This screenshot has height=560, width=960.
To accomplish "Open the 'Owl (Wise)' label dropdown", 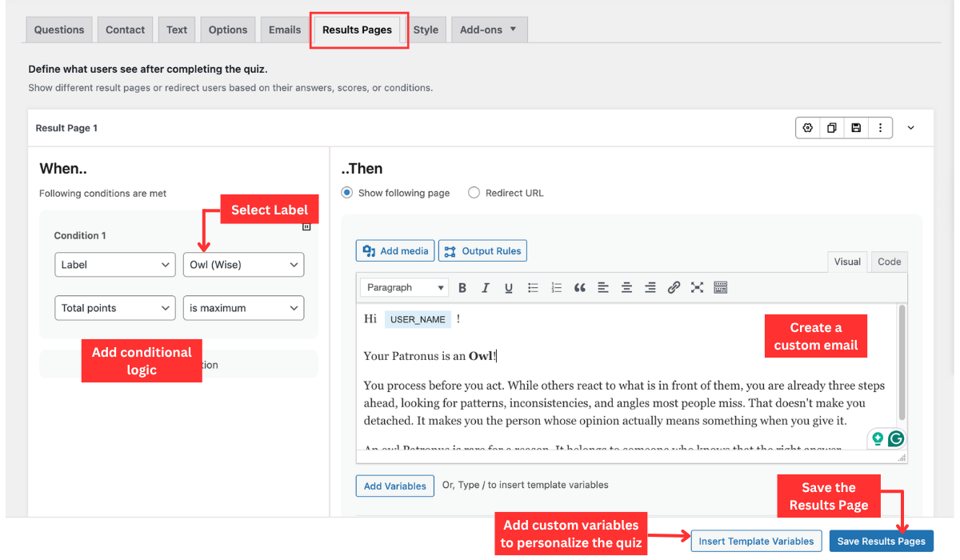I will pos(243,265).
